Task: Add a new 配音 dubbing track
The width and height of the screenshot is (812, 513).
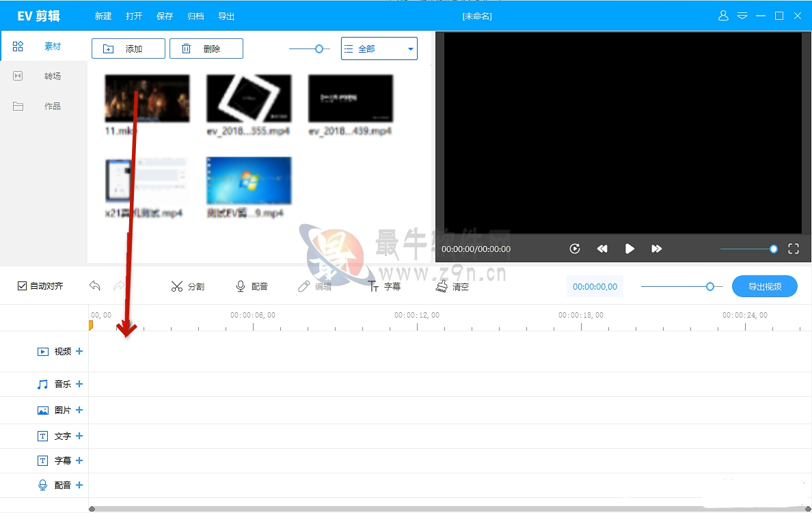Action: (79, 484)
